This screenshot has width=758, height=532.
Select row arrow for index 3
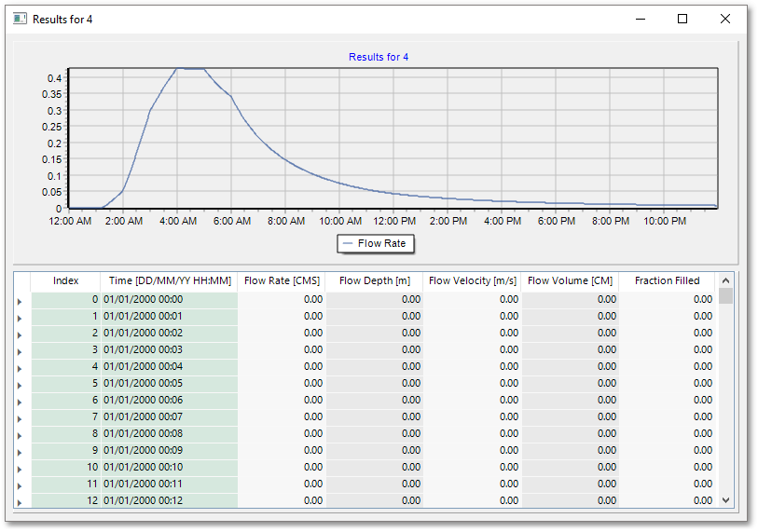click(21, 352)
